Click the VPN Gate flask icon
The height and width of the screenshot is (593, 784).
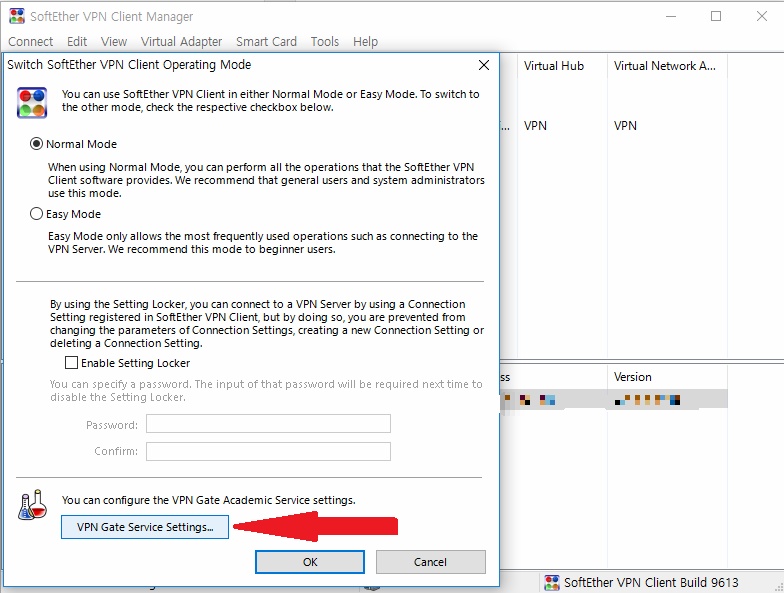(32, 505)
